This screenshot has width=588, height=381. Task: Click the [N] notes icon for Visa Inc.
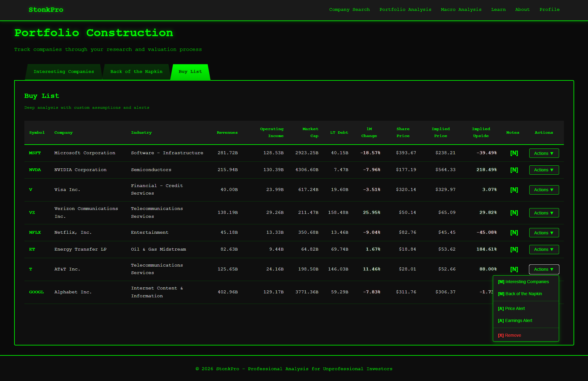(x=514, y=190)
